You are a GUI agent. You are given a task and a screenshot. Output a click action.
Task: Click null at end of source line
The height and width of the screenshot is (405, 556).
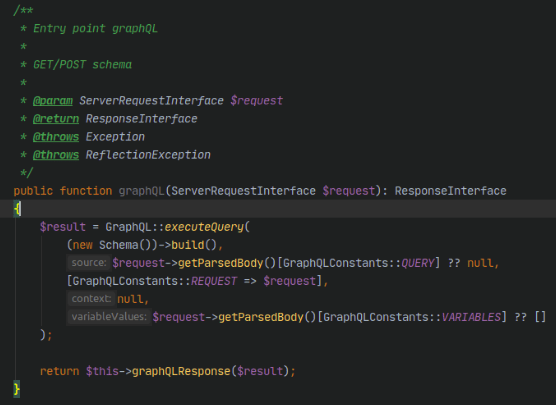click(x=480, y=263)
